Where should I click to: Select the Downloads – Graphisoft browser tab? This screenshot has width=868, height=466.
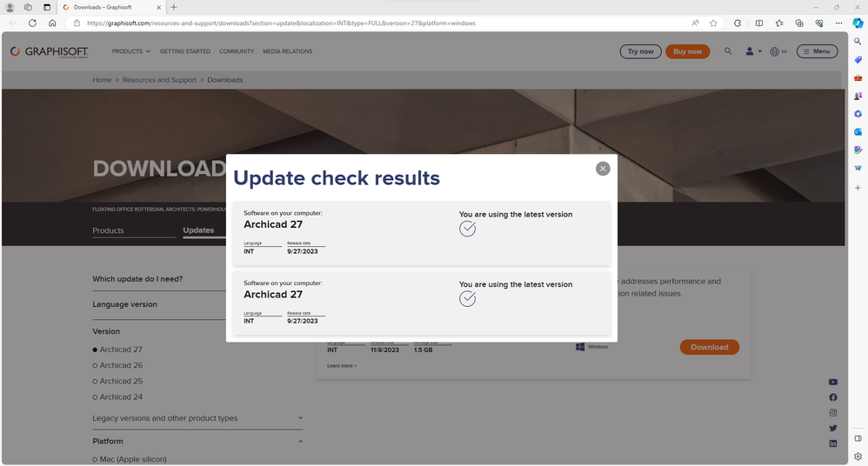110,7
